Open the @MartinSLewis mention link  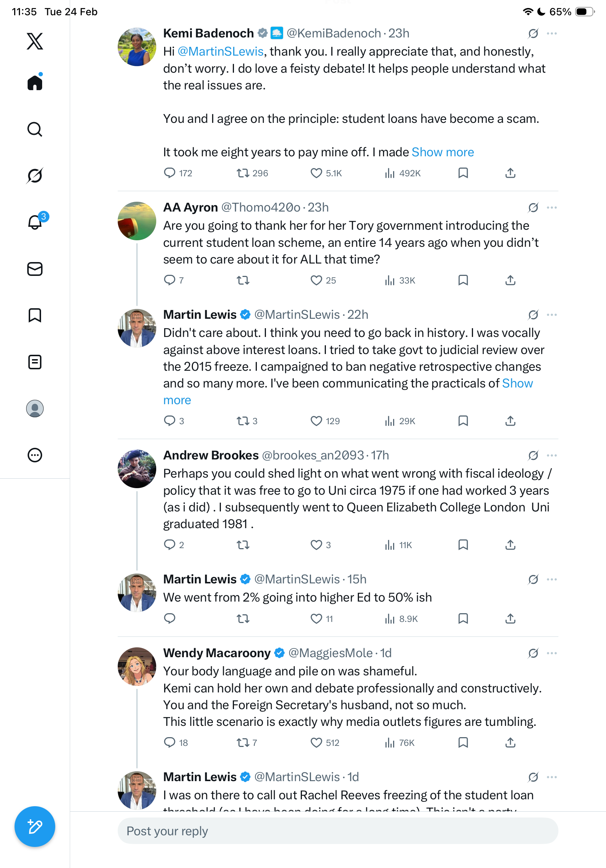click(220, 51)
